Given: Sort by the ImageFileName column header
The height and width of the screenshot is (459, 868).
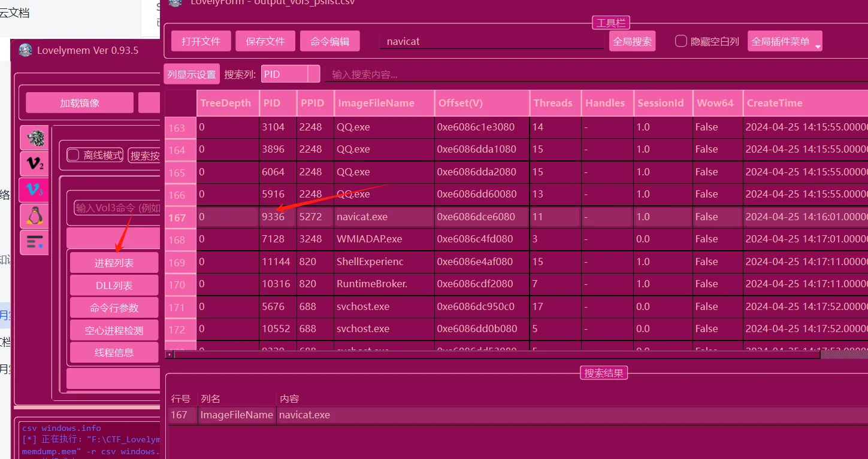Looking at the screenshot, I should click(x=383, y=103).
